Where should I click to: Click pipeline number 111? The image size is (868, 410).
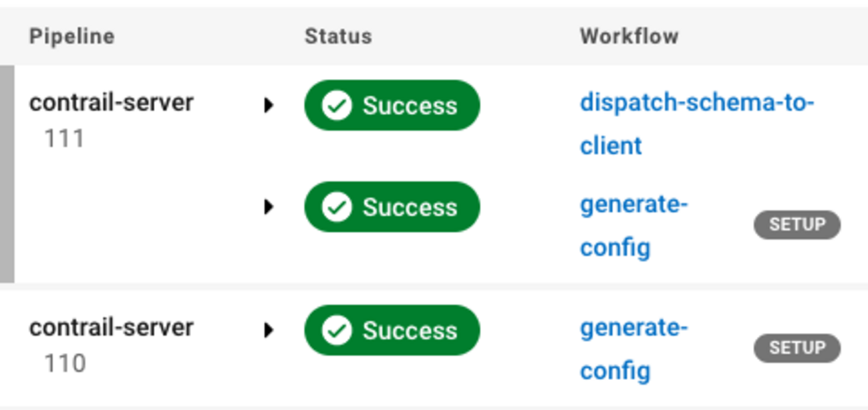[64, 139]
